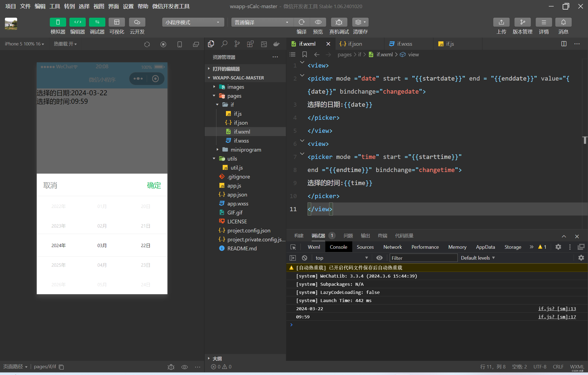
Task: Open the 工具 menu in menu bar
Action: click(x=54, y=6)
